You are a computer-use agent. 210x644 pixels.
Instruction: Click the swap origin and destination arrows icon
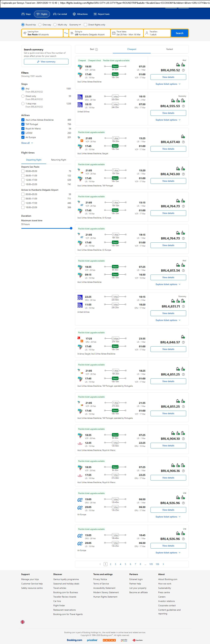pos(66,33)
